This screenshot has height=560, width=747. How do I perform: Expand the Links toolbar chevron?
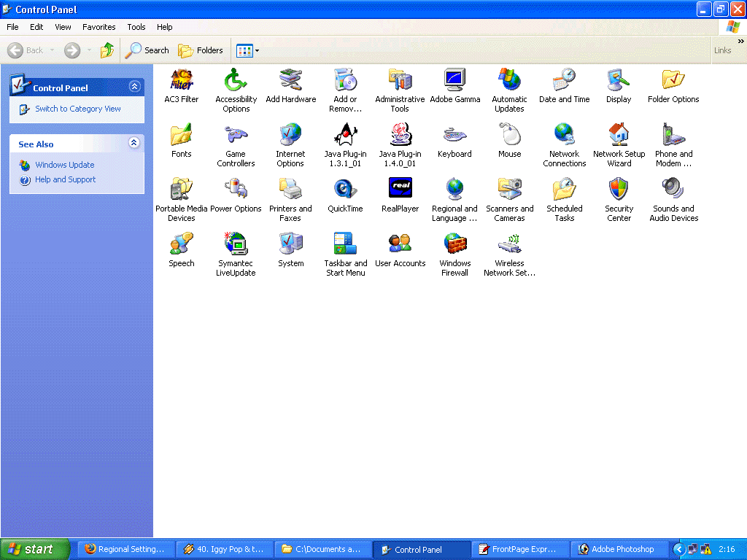click(x=741, y=42)
